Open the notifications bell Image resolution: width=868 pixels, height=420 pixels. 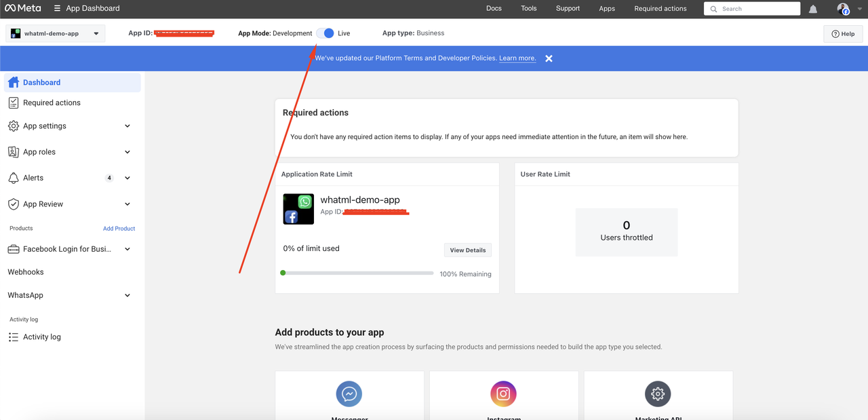(x=813, y=9)
